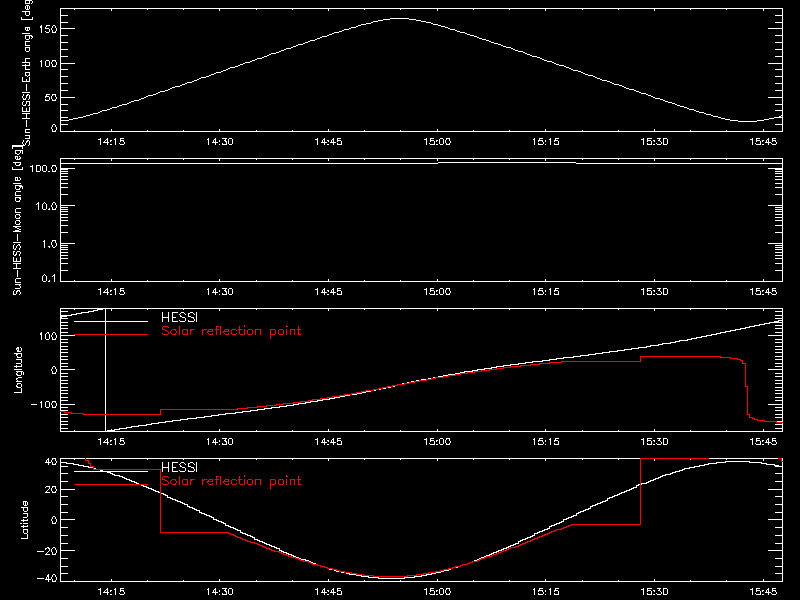Click the 100.0 tick in Moon angle plot
Image resolution: width=800 pixels, height=600 pixels.
(43, 168)
